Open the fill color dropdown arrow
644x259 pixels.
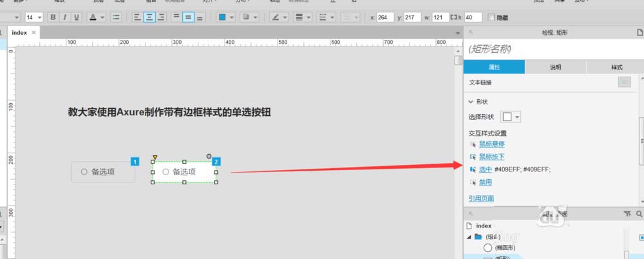232,17
